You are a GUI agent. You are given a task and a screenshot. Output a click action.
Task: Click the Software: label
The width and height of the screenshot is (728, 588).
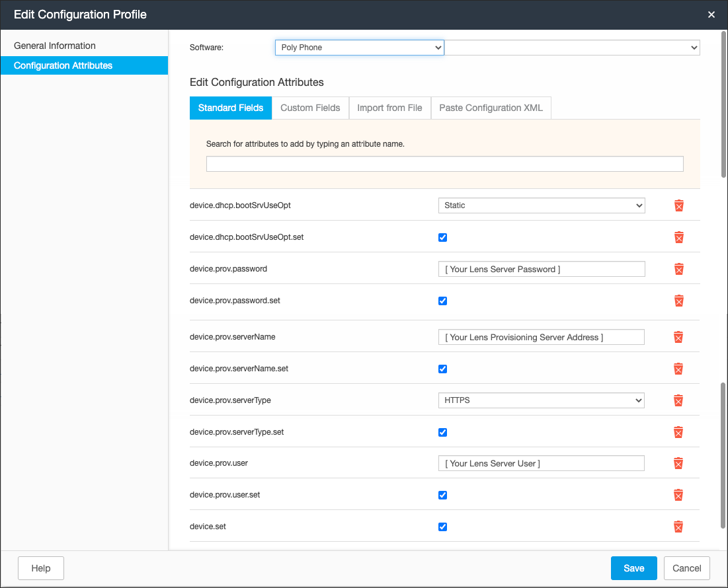coord(206,48)
